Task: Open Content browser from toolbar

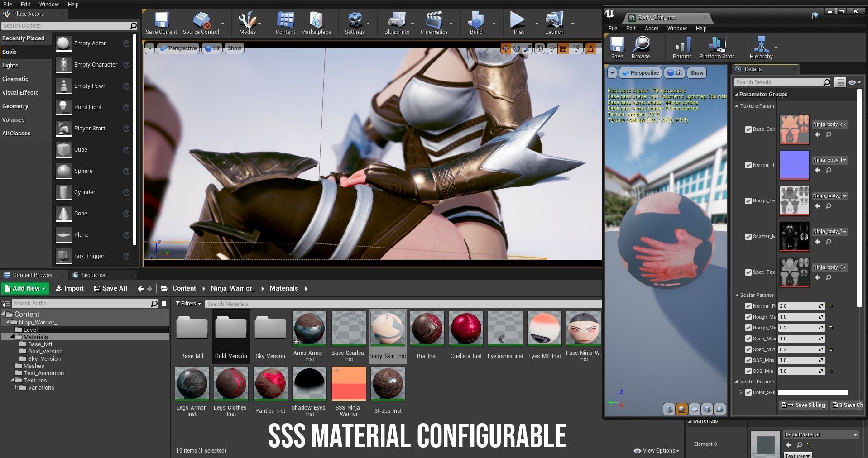Action: coord(285,24)
